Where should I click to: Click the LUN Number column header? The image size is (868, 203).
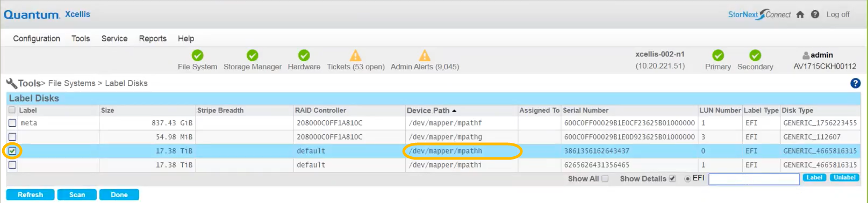pos(720,110)
